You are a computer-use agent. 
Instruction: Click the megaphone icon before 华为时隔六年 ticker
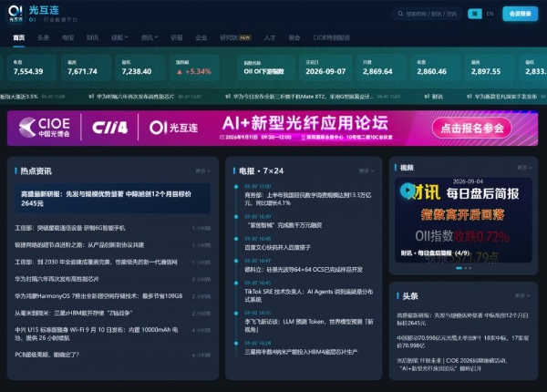91,97
